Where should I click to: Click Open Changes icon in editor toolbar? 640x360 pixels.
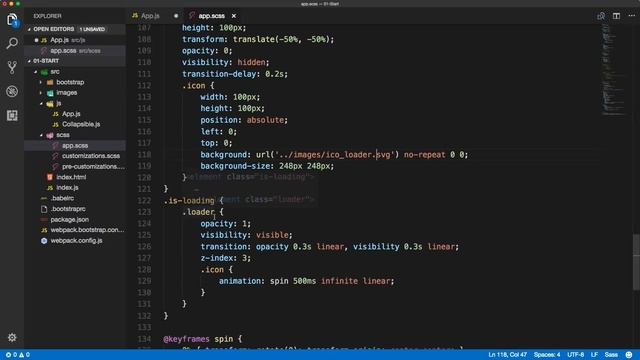tap(601, 16)
